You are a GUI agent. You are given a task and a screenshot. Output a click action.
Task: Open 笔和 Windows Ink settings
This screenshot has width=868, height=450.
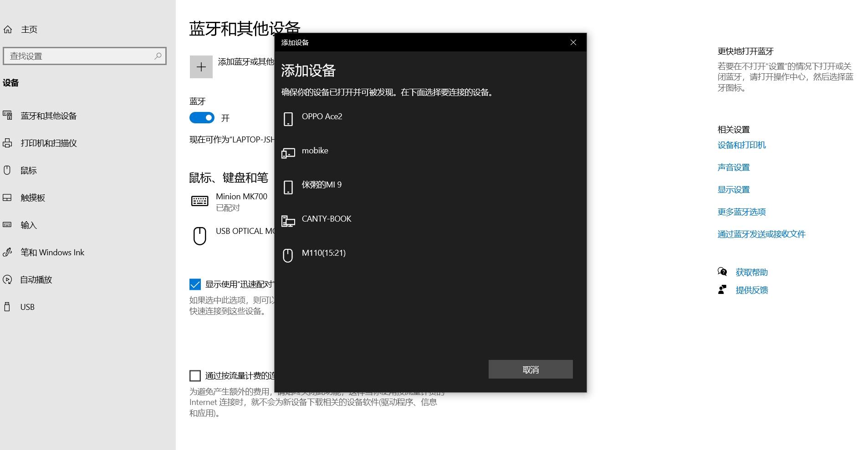click(x=52, y=252)
